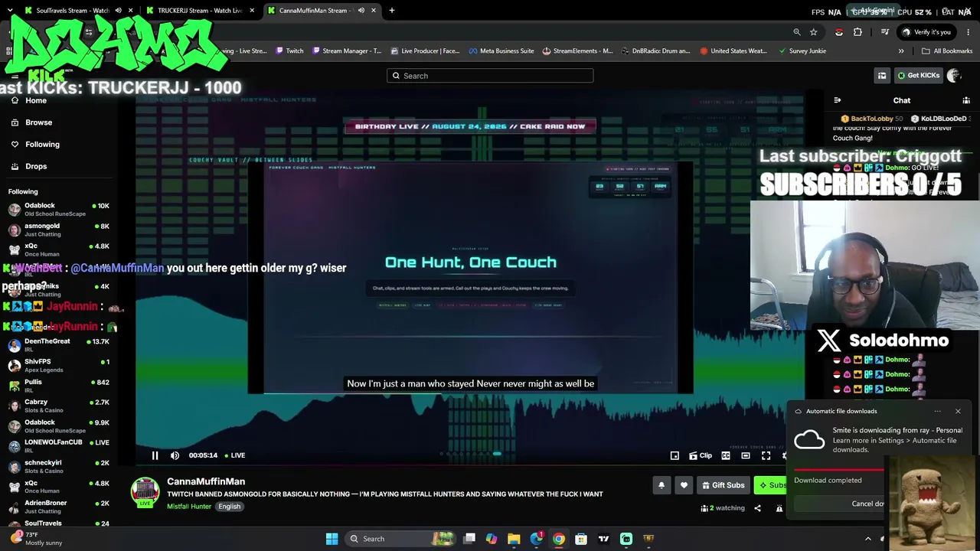Image resolution: width=980 pixels, height=551 pixels.
Task: Enter fullscreen on the video player
Action: point(766,455)
